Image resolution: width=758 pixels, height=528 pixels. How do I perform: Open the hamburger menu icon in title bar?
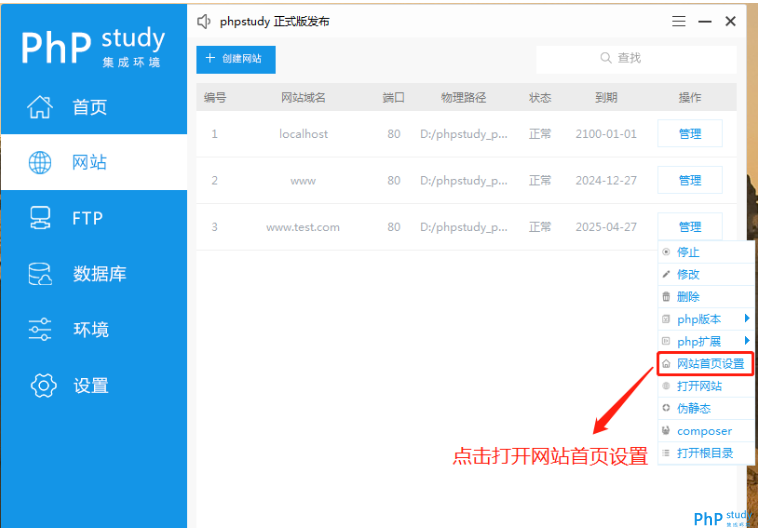(679, 21)
